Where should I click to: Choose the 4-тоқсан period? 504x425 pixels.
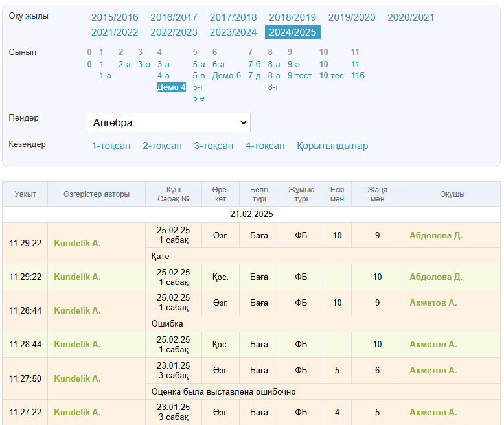(x=265, y=146)
